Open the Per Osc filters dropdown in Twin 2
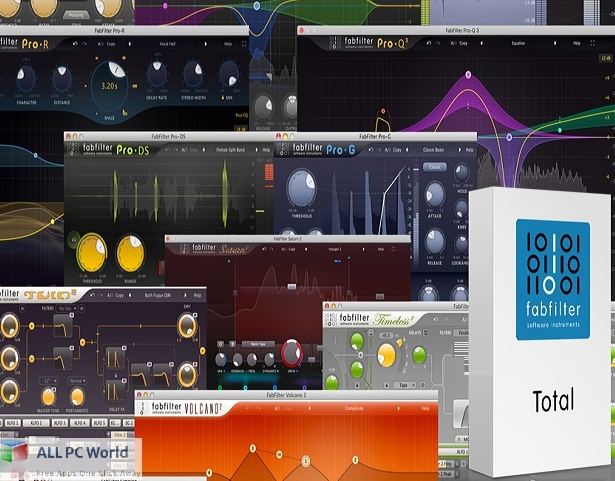615x481 pixels. [67, 308]
